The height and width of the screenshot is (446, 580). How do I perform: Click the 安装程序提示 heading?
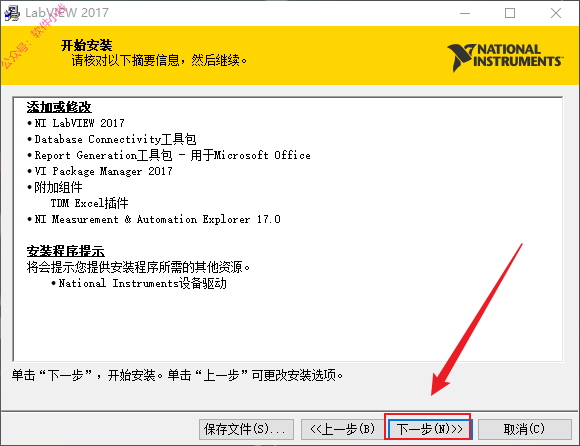[65, 251]
